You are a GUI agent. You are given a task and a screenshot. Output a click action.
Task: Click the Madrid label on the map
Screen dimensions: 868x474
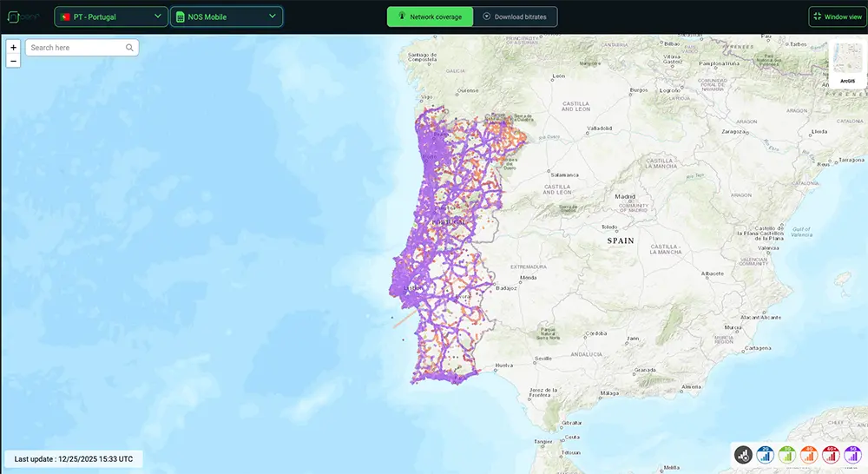point(625,196)
